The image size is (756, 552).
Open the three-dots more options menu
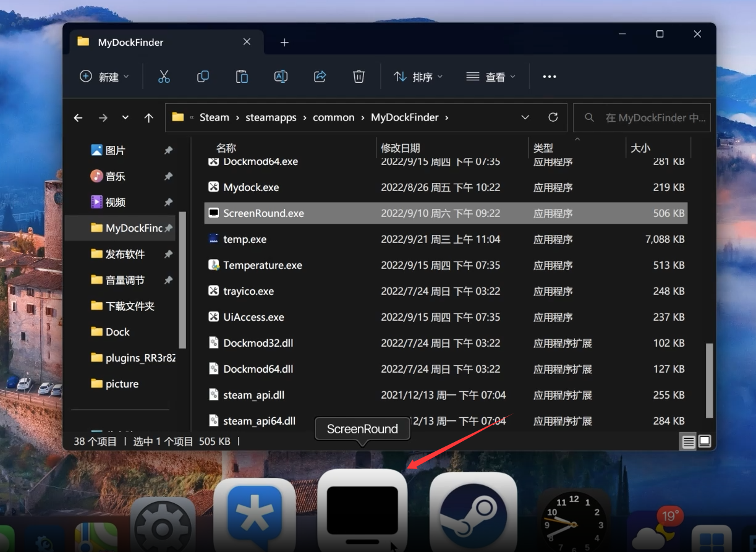550,77
